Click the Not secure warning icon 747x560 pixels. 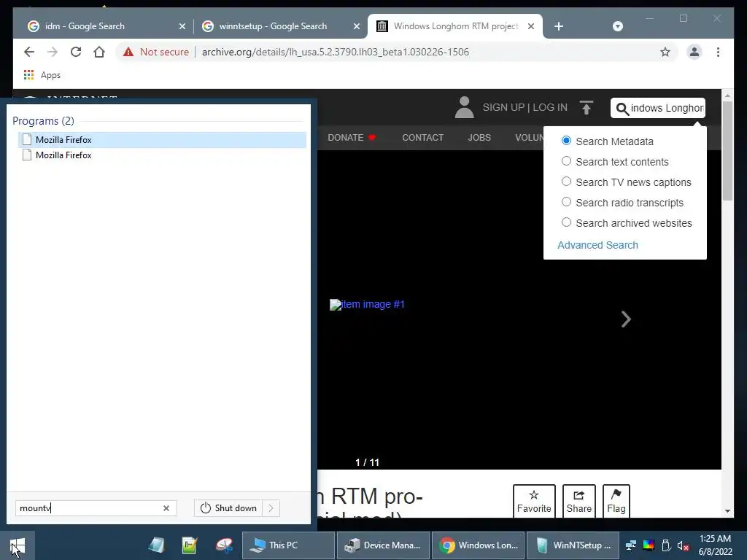pos(128,52)
